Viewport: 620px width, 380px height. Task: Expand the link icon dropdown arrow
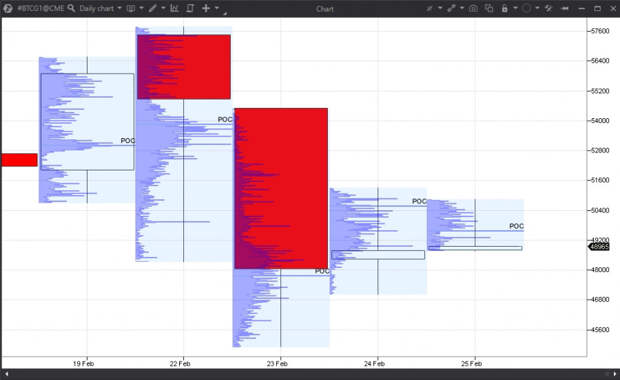click(x=461, y=8)
